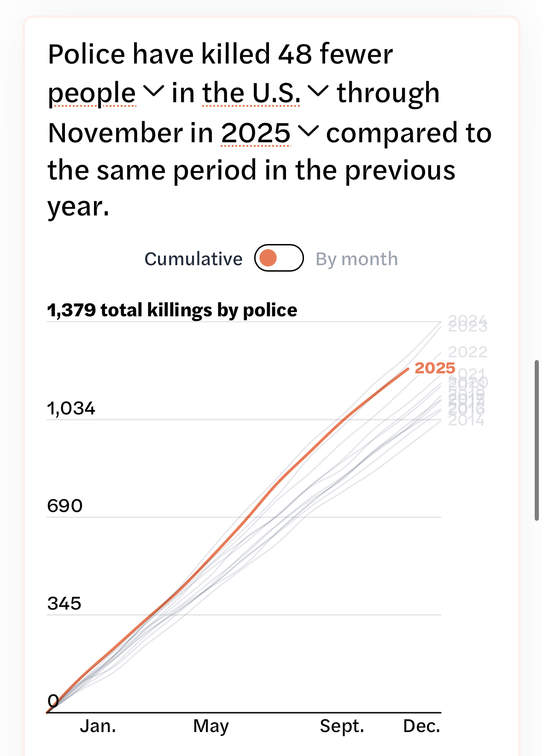Image resolution: width=543 pixels, height=756 pixels.
Task: Select the 2022 line label
Action: click(467, 352)
